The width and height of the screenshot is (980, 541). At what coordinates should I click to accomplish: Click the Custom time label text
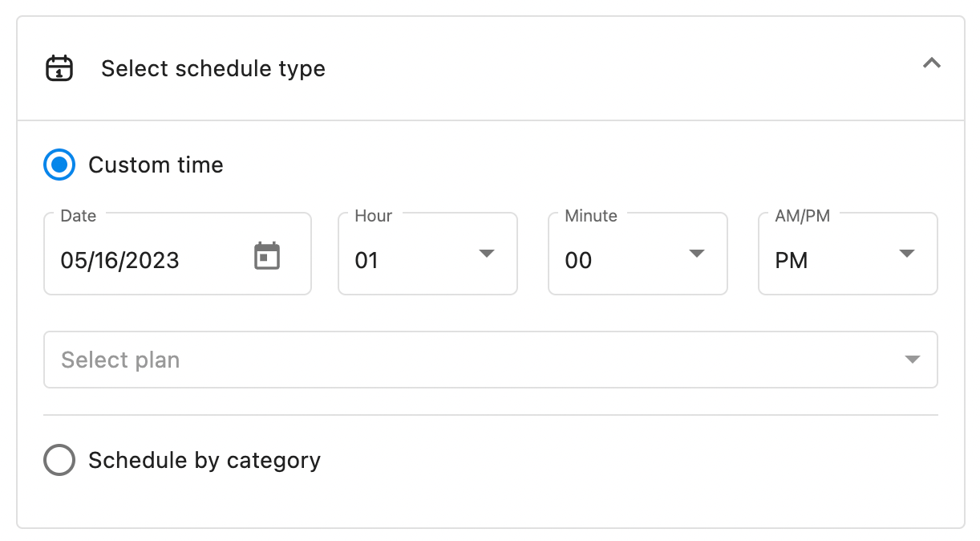click(x=156, y=165)
